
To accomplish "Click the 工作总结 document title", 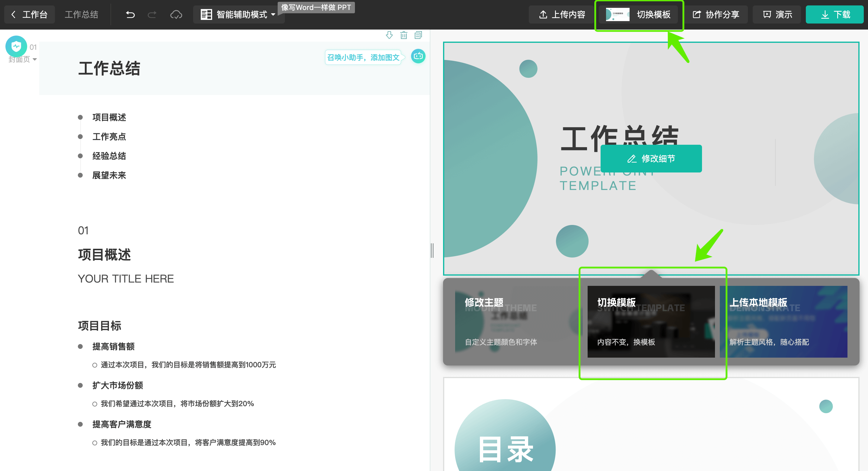I will click(81, 14).
